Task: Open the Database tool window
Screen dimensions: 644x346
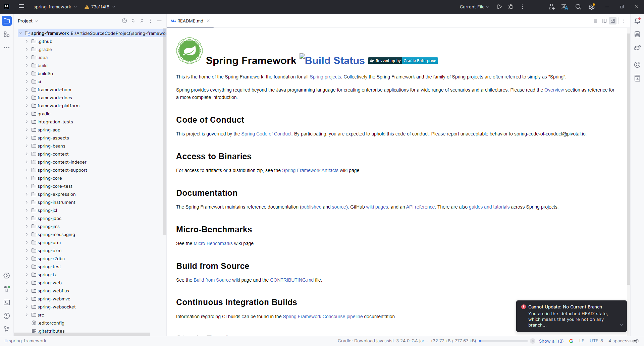Action: [637, 34]
